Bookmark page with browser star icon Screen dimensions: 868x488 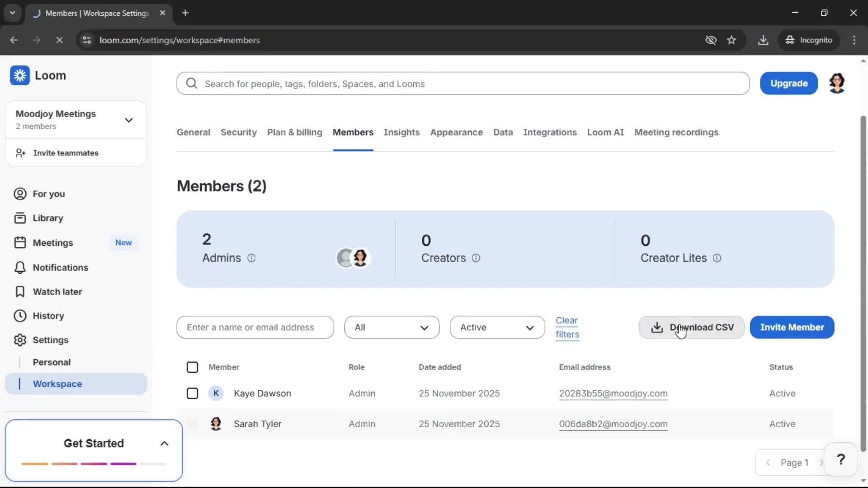click(x=731, y=40)
